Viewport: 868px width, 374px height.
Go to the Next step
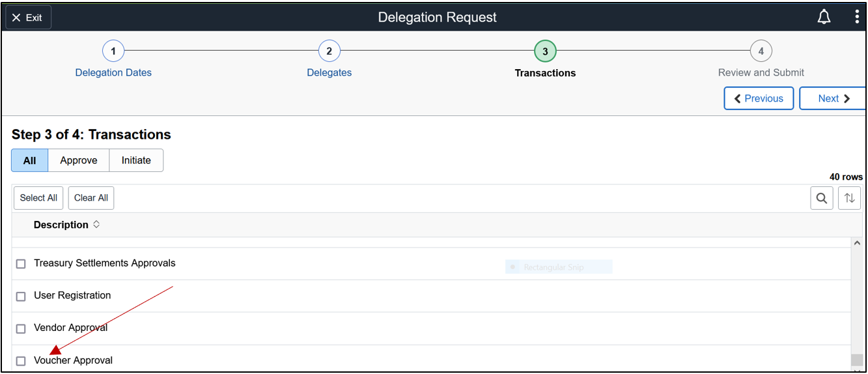point(833,98)
